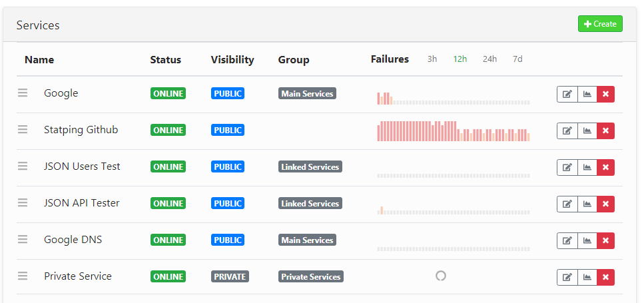Image resolution: width=644 pixels, height=303 pixels.
Task: Show failures for the last 24h
Action: pos(489,59)
